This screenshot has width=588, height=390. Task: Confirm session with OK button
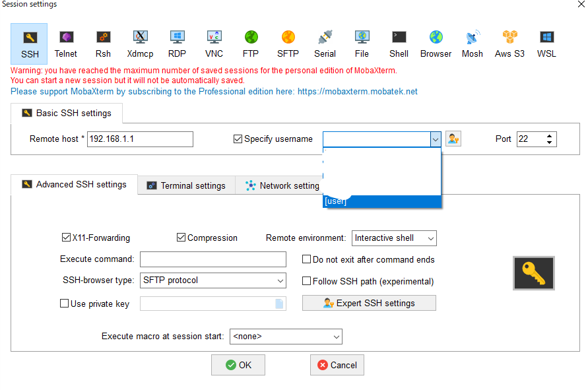(x=238, y=365)
